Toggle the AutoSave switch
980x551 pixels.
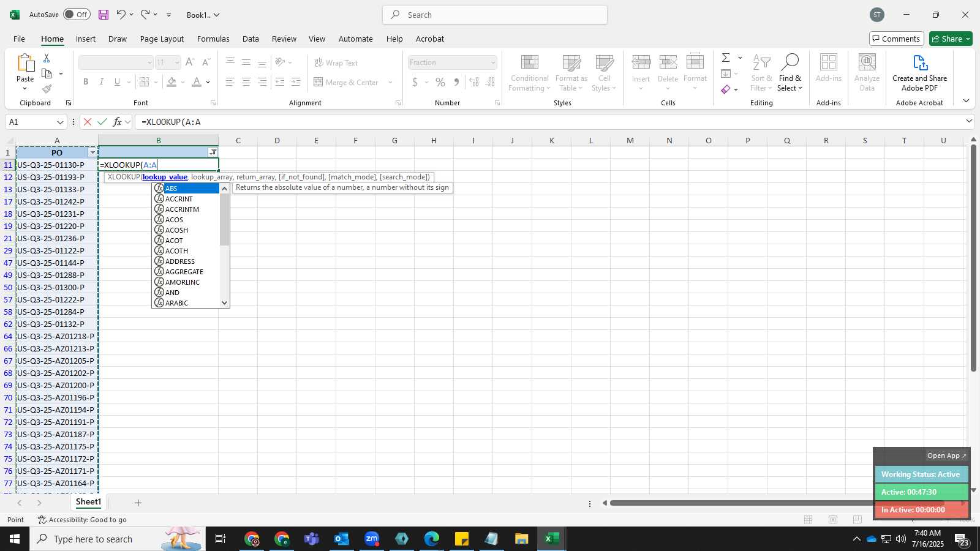[x=77, y=15]
